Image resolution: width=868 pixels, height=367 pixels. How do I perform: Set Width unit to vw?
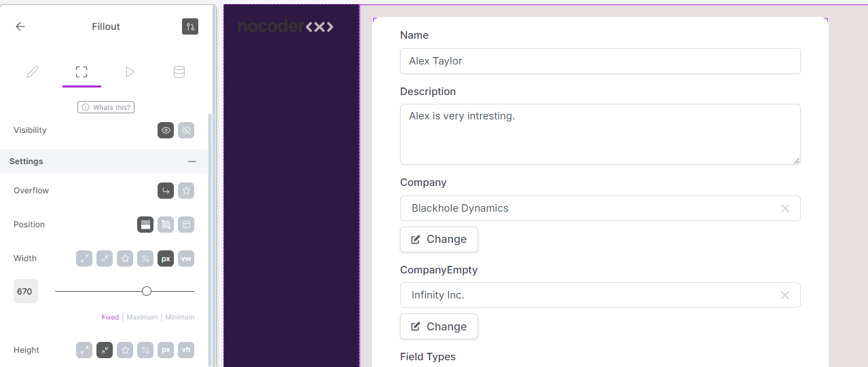coord(186,258)
